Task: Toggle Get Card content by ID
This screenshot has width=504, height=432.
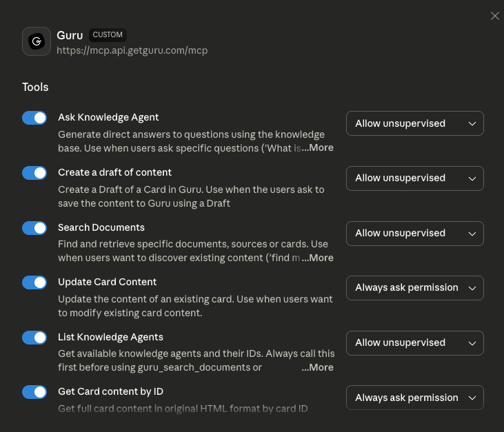Action: point(34,392)
